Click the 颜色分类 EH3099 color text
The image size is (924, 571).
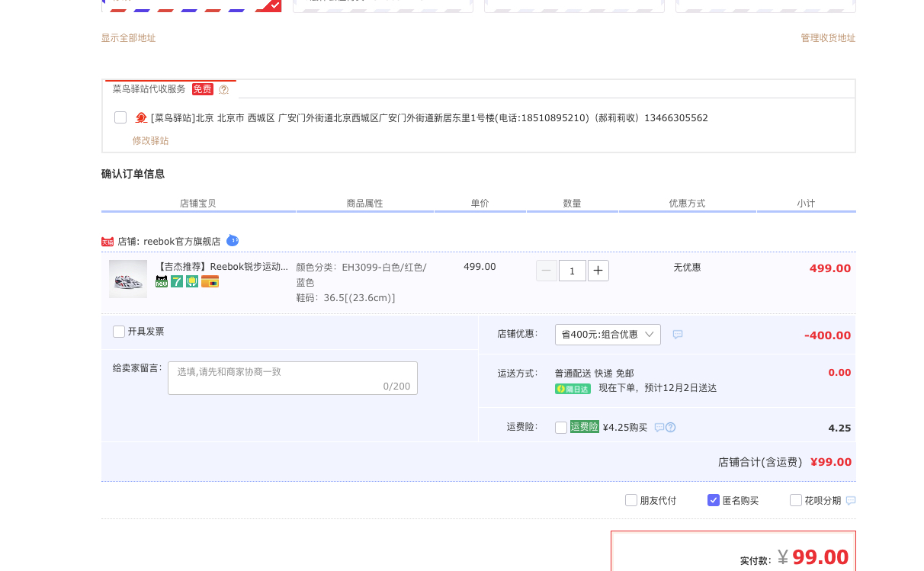(x=361, y=274)
